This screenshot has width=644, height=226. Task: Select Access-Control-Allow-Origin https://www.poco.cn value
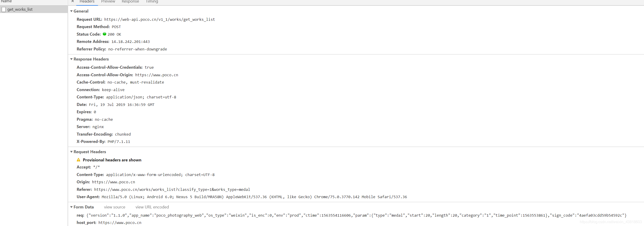click(x=157, y=75)
